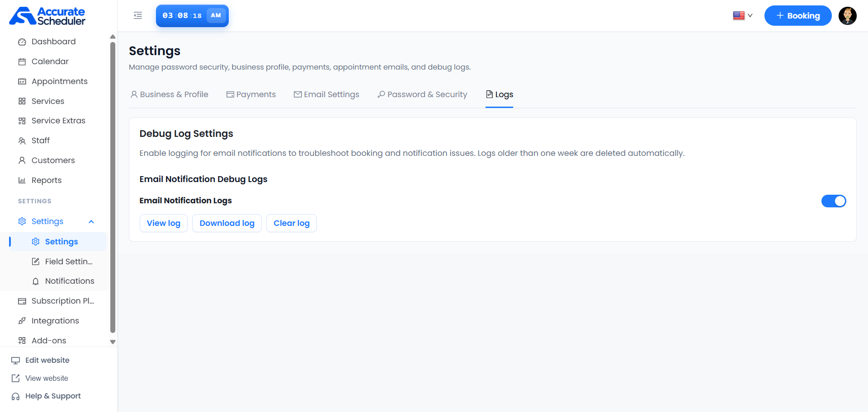Image resolution: width=868 pixels, height=412 pixels.
Task: Collapse the Settings sidebar group chevron
Action: point(91,222)
